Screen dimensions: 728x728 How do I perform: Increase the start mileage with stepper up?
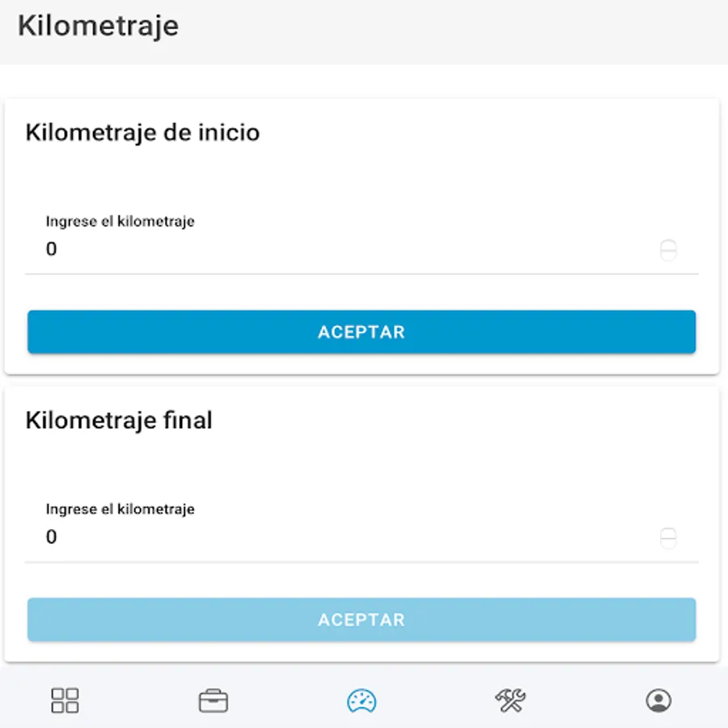668,244
